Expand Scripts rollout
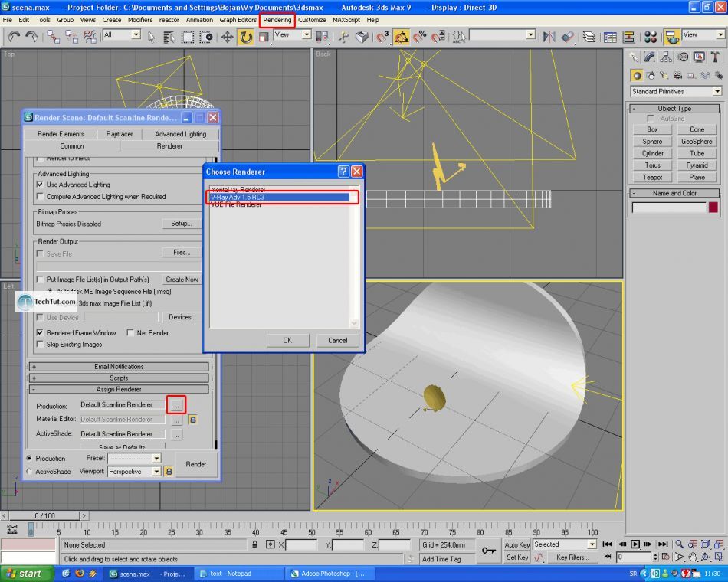The image size is (728, 582). point(119,378)
